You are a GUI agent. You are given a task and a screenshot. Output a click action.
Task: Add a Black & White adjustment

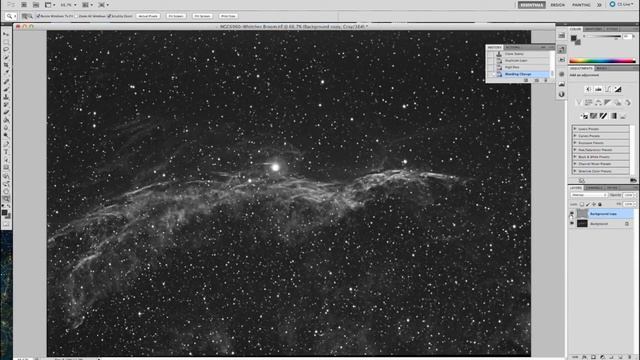point(608,103)
